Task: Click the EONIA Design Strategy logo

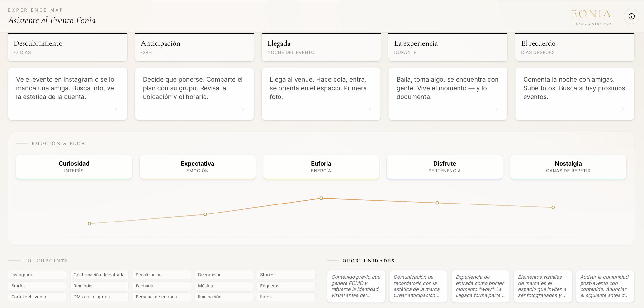Action: (x=592, y=17)
